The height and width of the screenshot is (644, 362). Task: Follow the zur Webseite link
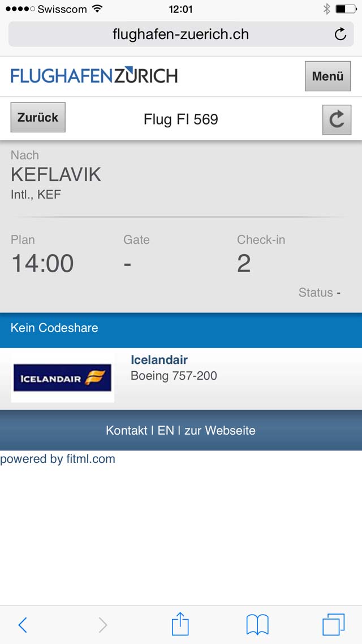pos(220,431)
